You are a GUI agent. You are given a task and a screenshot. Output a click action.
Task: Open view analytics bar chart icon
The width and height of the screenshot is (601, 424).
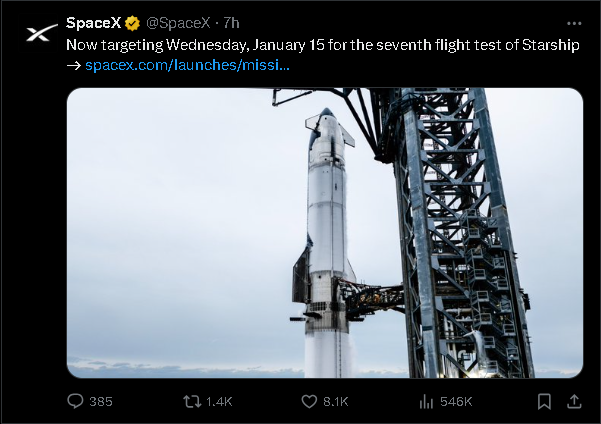(425, 401)
